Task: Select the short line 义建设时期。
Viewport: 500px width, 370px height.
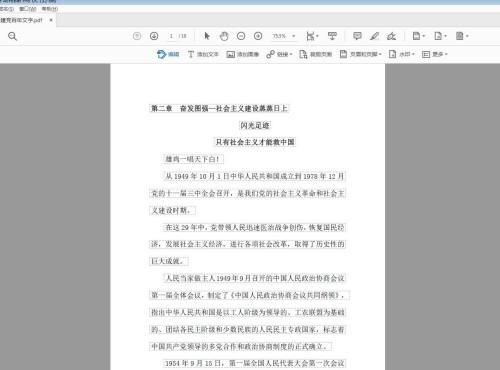Action: [x=172, y=210]
